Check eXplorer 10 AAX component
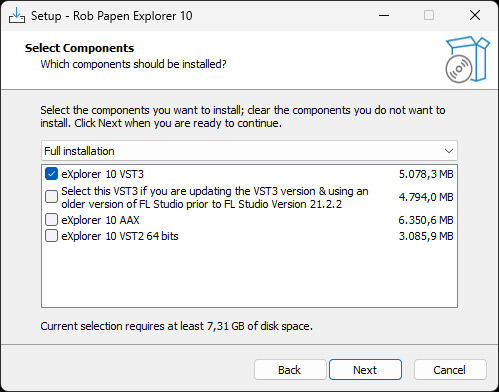Image resolution: width=499 pixels, height=392 pixels. pyautogui.click(x=51, y=220)
